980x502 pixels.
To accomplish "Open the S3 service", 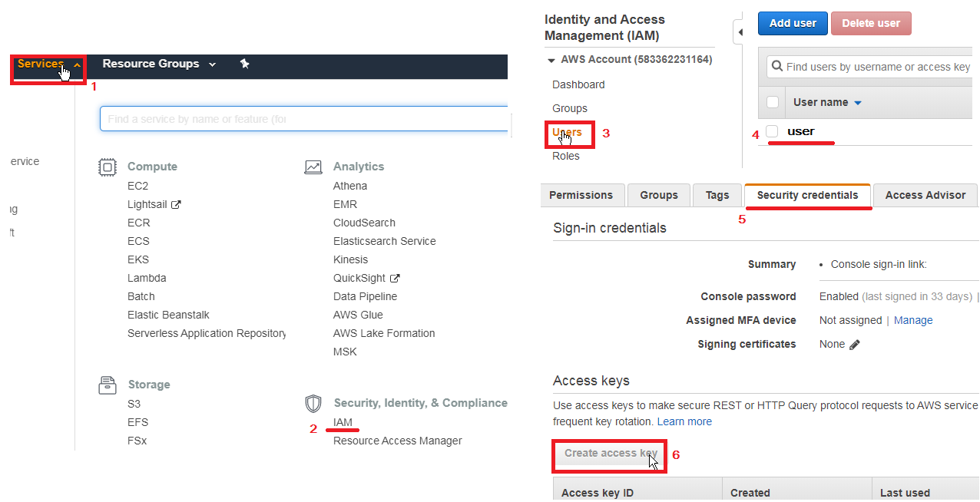I will pos(134,404).
